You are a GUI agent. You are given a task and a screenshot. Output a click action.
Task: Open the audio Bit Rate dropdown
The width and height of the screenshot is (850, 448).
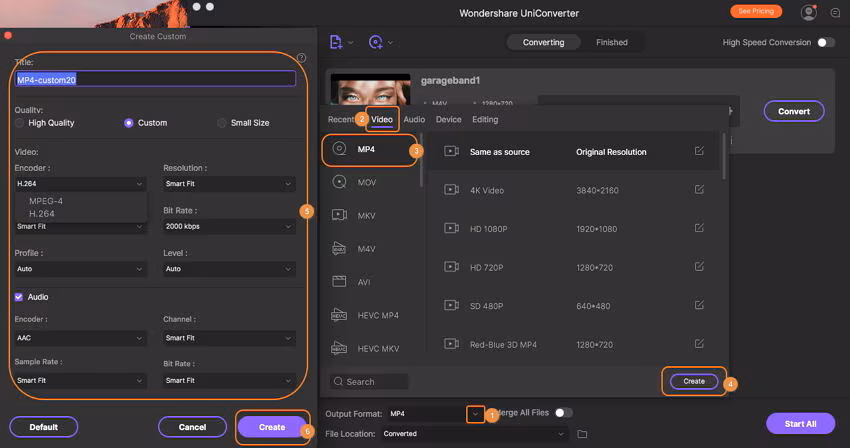[x=229, y=381]
